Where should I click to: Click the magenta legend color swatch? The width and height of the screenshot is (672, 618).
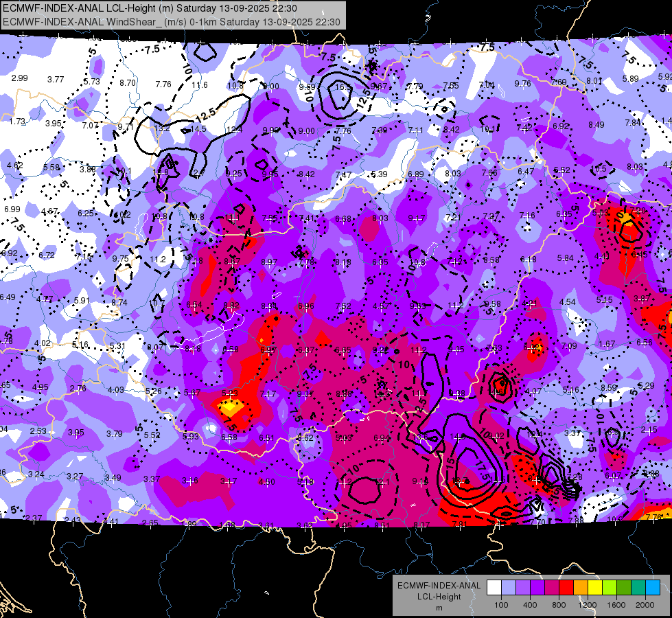[x=552, y=588]
